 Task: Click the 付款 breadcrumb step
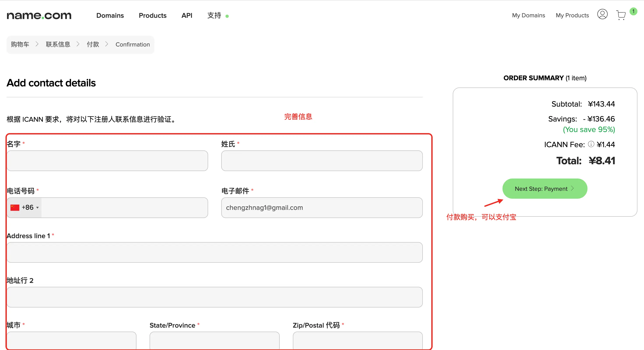tap(93, 44)
